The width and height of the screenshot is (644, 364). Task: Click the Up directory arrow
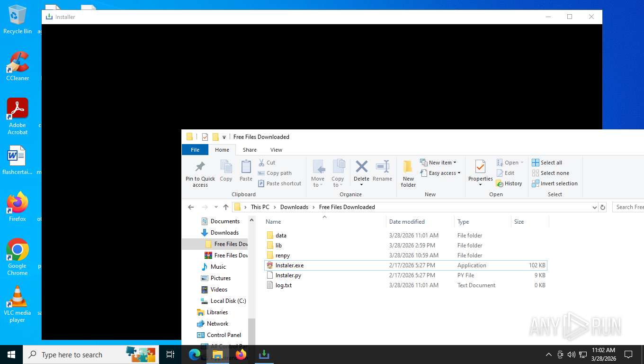coord(226,207)
